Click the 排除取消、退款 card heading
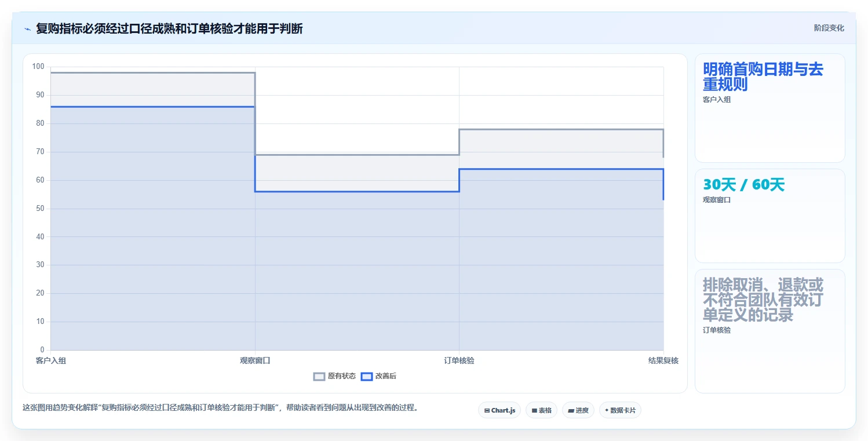Image resolution: width=868 pixels, height=441 pixels. [763, 300]
